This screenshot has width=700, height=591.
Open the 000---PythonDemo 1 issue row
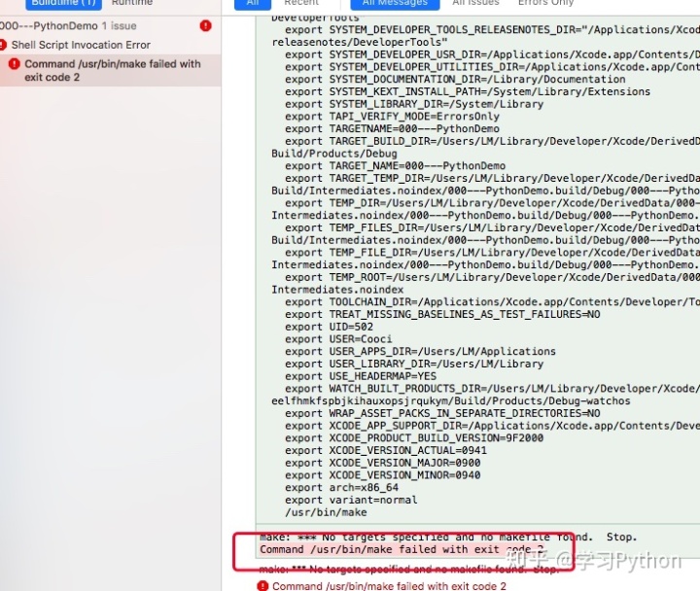tap(110, 26)
